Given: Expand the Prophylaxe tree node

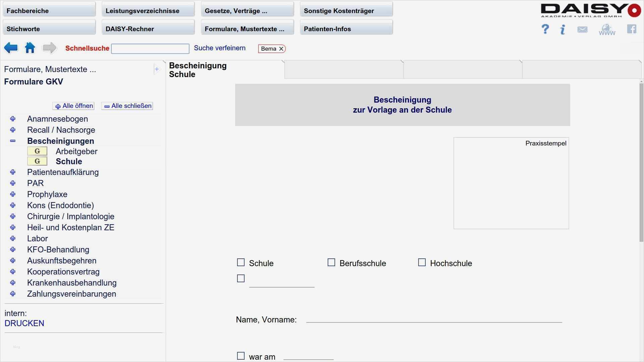Looking at the screenshot, I should click(x=13, y=194).
